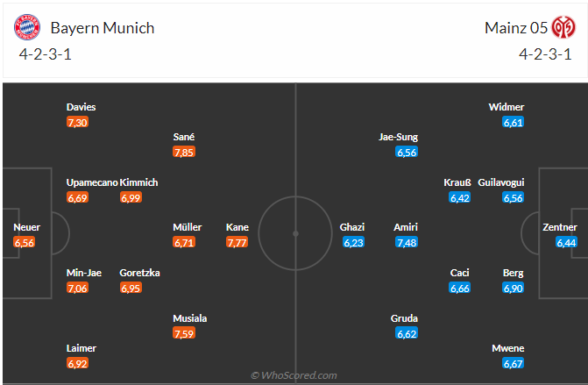
Task: Click Musiala's 7,59 rating badge
Action: tap(184, 333)
